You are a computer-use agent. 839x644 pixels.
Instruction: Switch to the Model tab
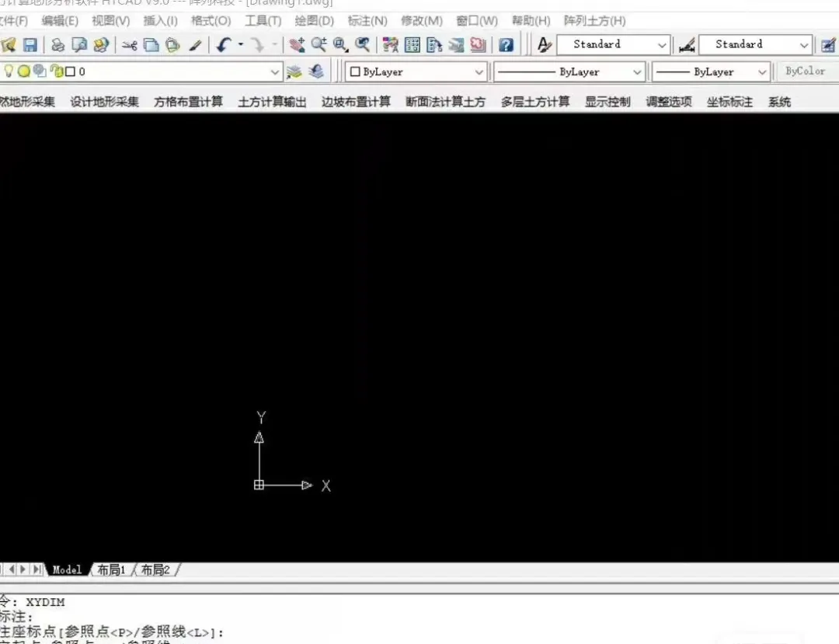click(x=67, y=569)
